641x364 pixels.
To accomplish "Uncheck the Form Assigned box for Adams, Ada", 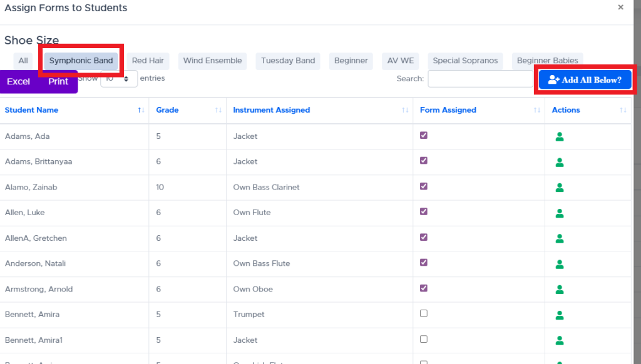I will 424,135.
